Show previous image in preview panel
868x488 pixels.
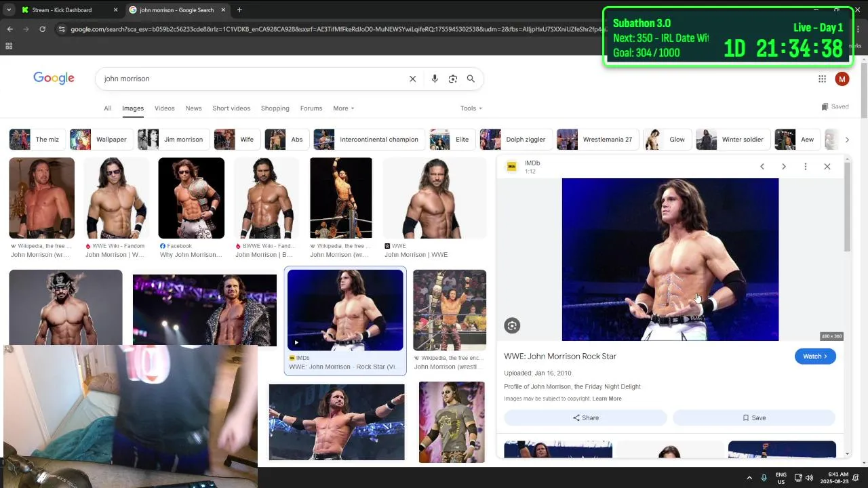click(x=762, y=167)
